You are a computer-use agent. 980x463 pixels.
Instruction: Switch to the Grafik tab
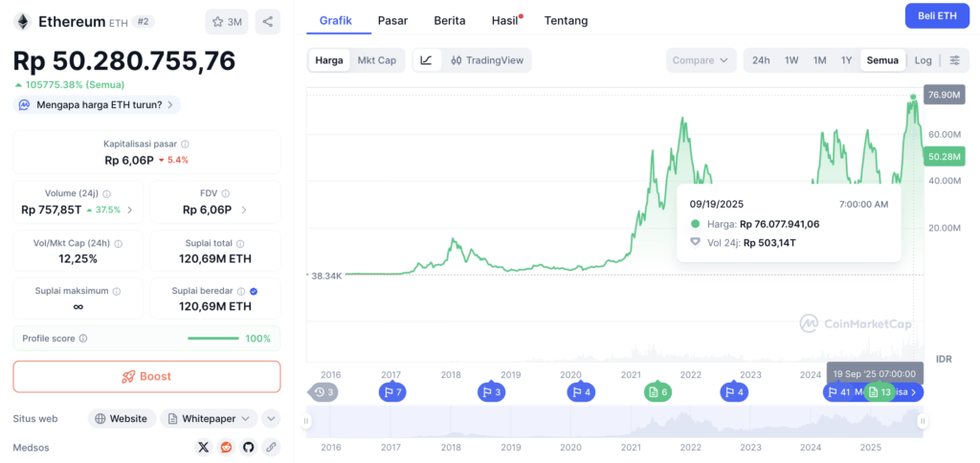tap(336, 21)
